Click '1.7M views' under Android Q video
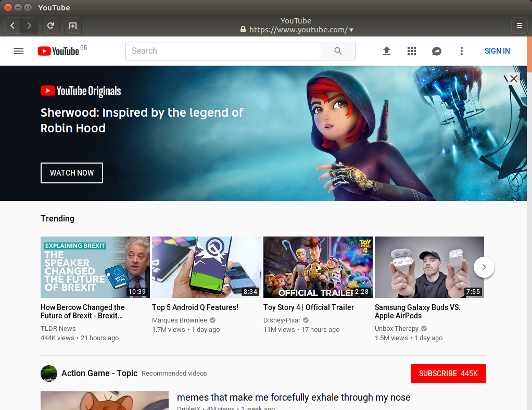The height and width of the screenshot is (410, 532). [x=169, y=329]
